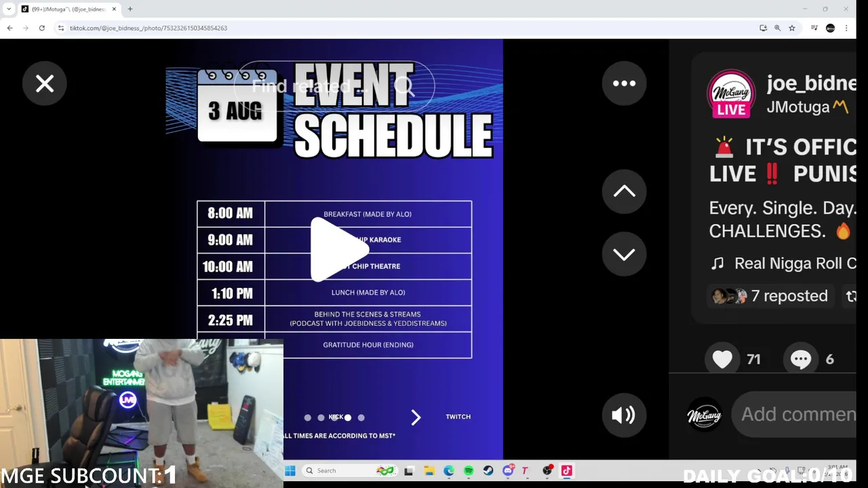Open the Real Nigga Roll music link
The height and width of the screenshot is (488, 868).
pos(795,263)
